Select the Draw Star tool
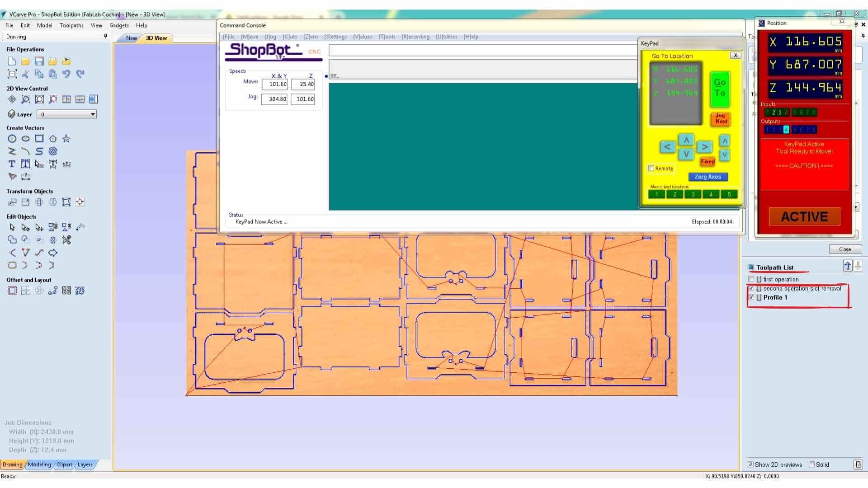 point(66,139)
